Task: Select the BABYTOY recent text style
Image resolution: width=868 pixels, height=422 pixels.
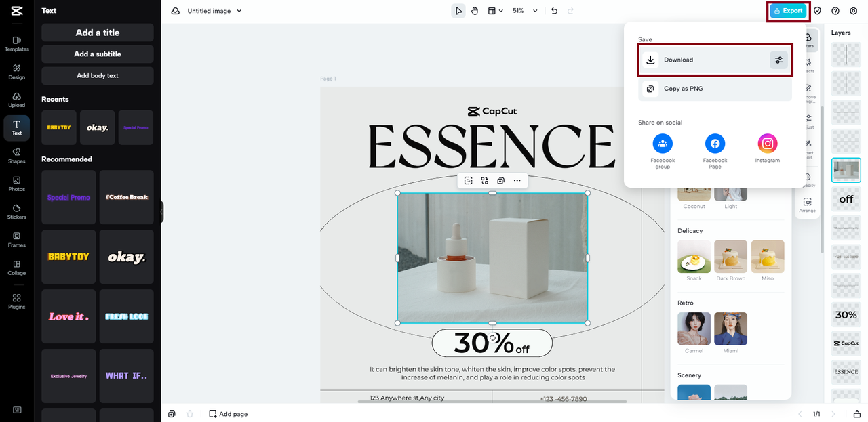Action: (x=59, y=127)
